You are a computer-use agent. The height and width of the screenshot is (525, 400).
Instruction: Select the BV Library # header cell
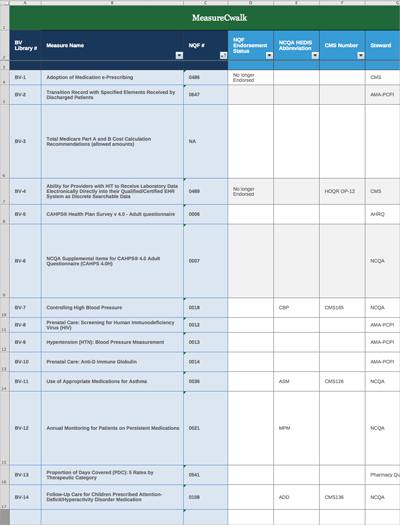25,46
